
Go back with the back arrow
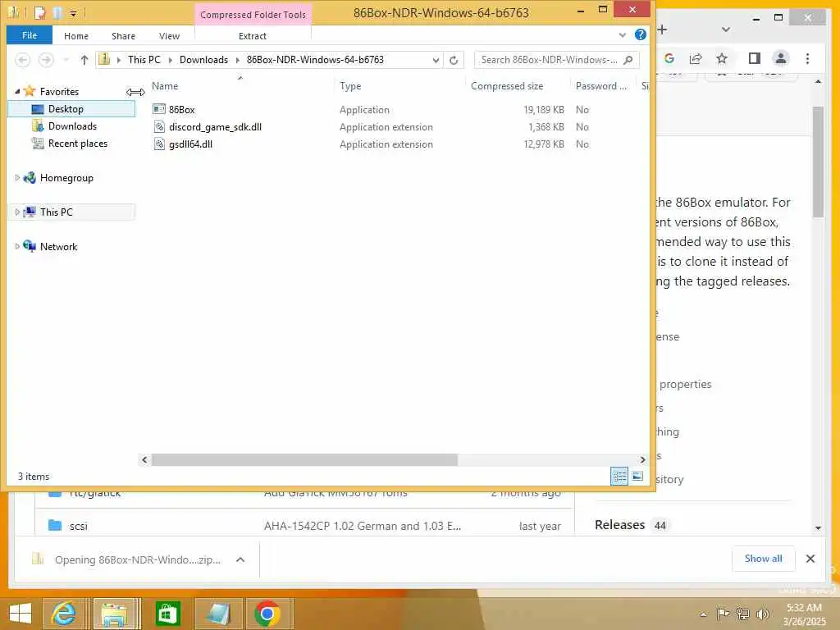[x=22, y=59]
